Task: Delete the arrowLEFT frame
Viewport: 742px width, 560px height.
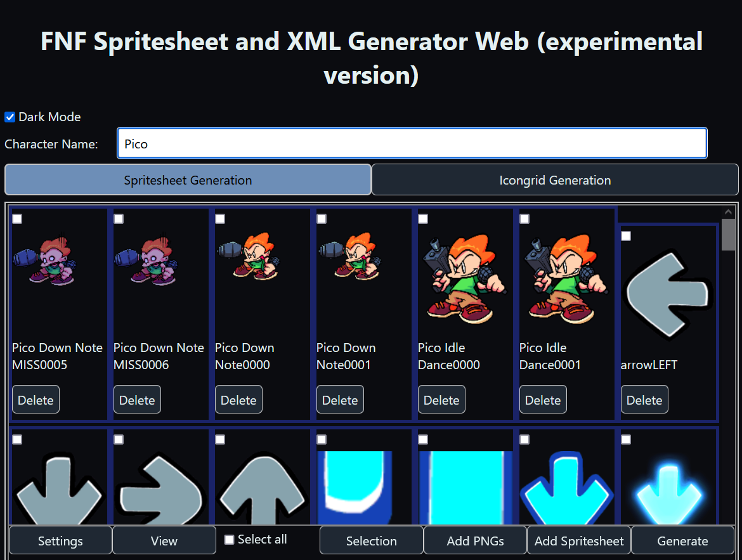Action: coord(644,400)
